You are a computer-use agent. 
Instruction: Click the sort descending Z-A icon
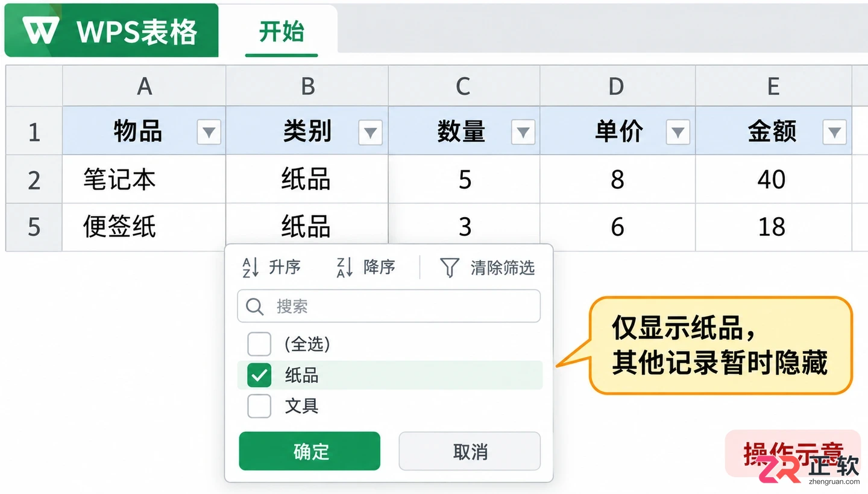tap(344, 267)
